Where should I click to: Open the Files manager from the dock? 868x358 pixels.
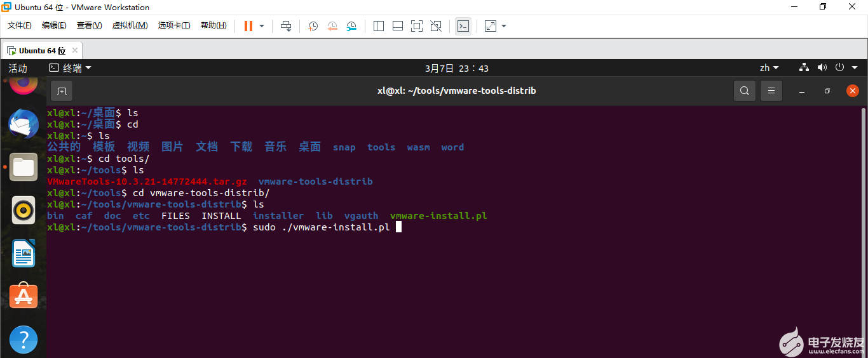click(x=24, y=167)
